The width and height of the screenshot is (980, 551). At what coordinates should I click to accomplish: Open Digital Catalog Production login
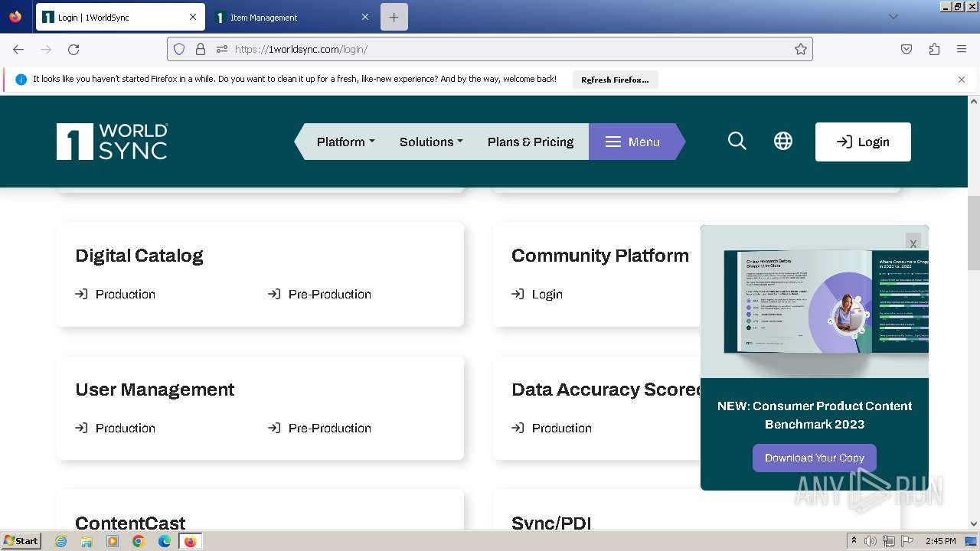pyautogui.click(x=116, y=294)
